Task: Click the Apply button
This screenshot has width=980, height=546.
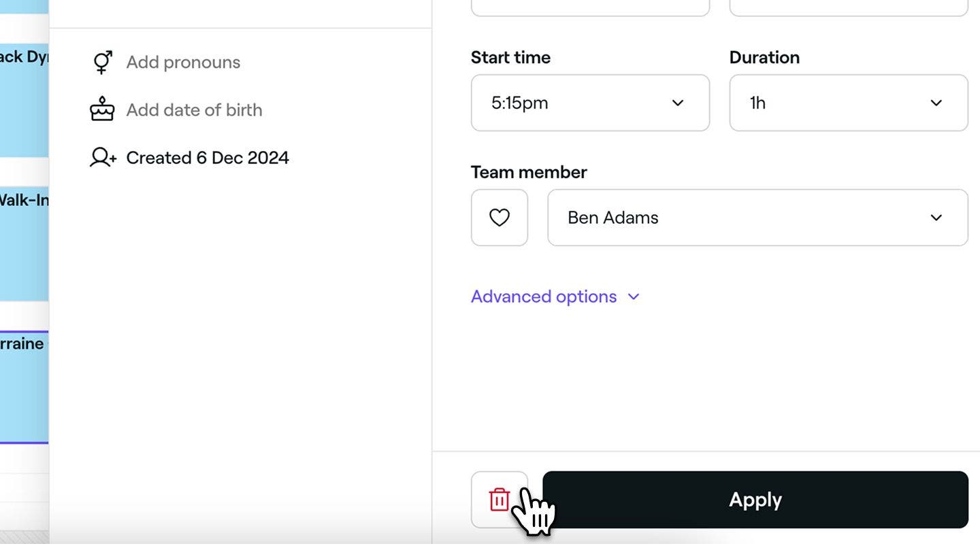Action: point(755,500)
